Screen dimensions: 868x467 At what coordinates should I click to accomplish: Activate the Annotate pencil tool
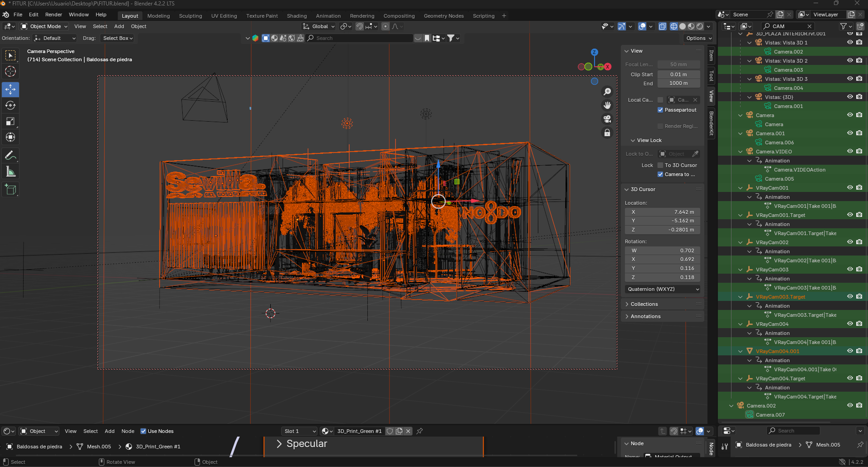10,156
